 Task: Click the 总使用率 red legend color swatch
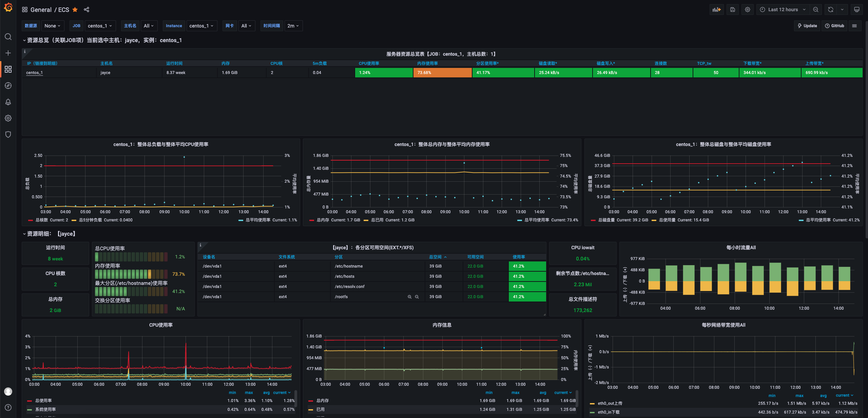tap(30, 400)
